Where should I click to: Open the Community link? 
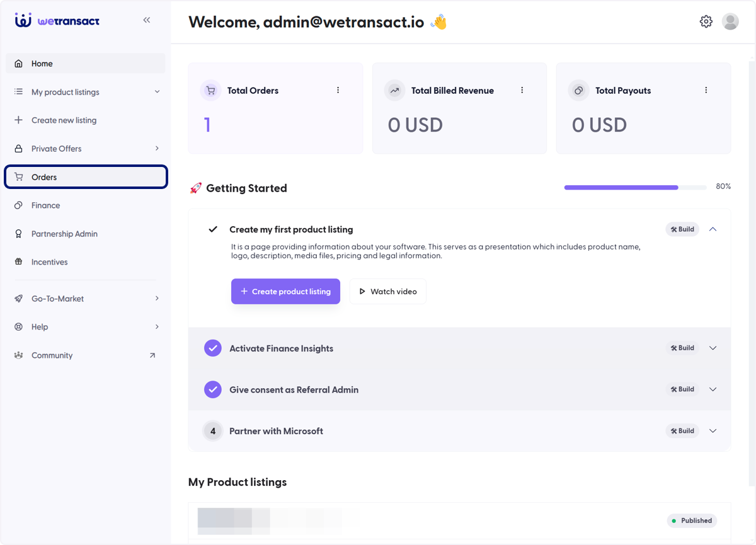point(86,355)
